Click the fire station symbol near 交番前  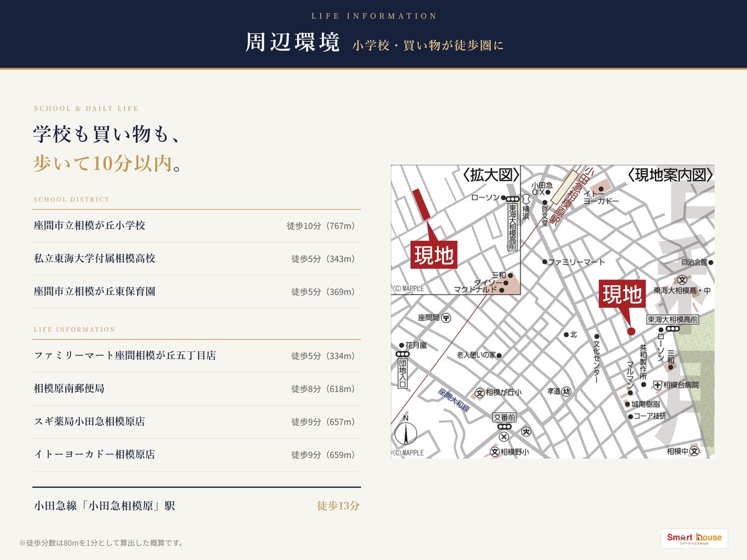(526, 431)
